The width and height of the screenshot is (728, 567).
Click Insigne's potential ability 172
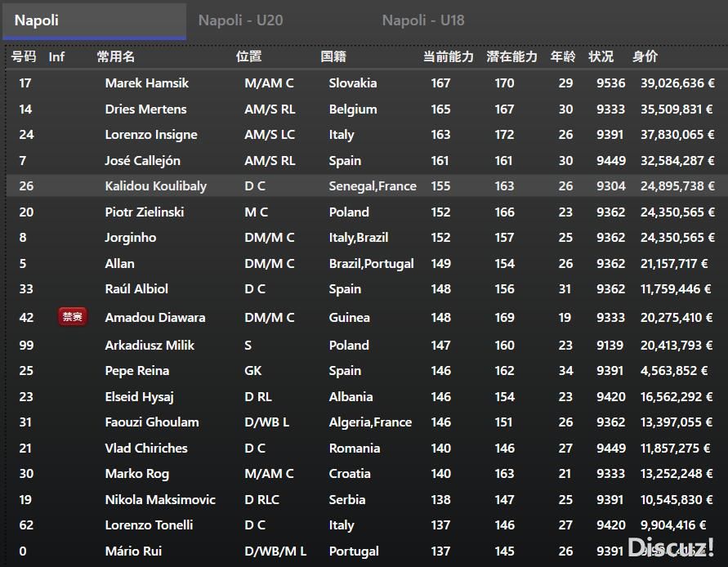pyautogui.click(x=504, y=135)
